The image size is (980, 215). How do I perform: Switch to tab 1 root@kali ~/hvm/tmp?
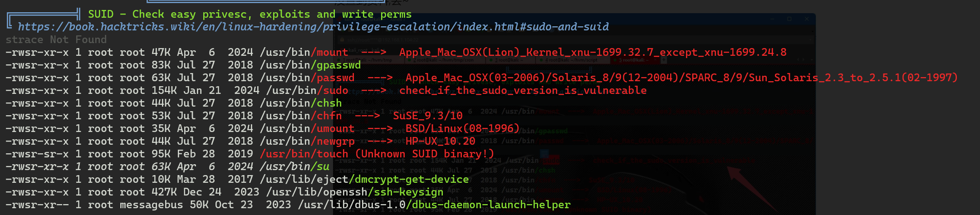[368, 60]
